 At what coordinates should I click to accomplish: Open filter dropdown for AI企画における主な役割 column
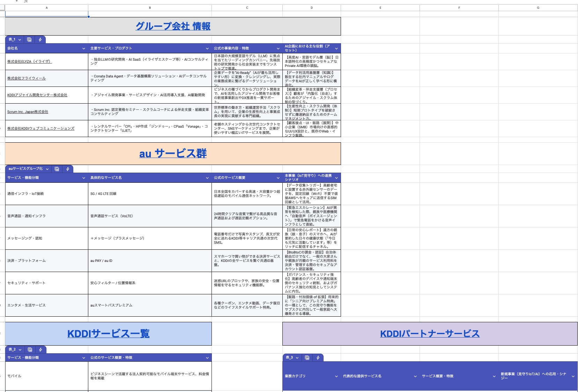pos(336,48)
